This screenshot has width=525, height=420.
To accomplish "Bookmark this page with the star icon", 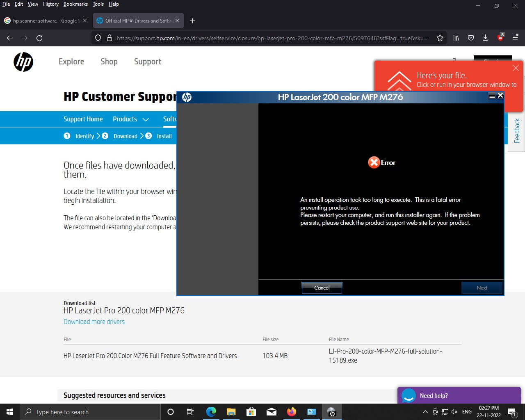I will [440, 38].
